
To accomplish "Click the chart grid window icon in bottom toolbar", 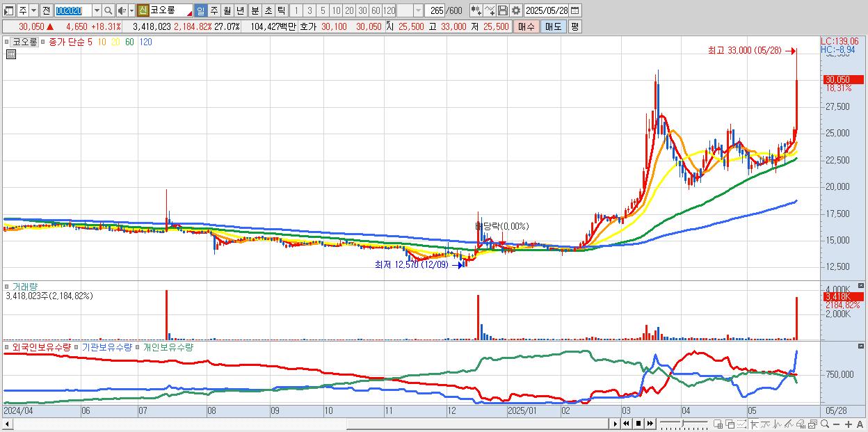I will pyautogui.click(x=718, y=424).
